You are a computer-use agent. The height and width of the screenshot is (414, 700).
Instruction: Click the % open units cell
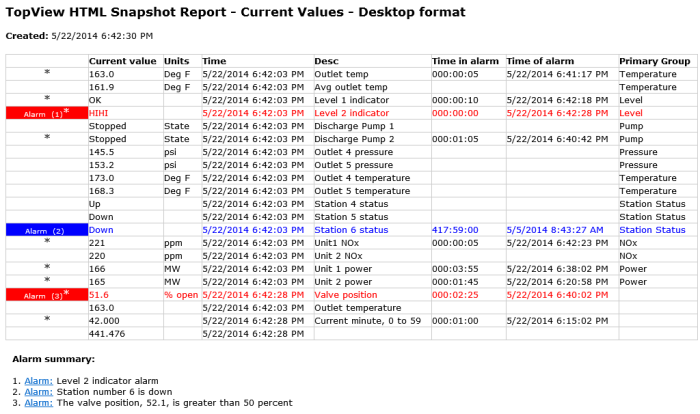181,295
